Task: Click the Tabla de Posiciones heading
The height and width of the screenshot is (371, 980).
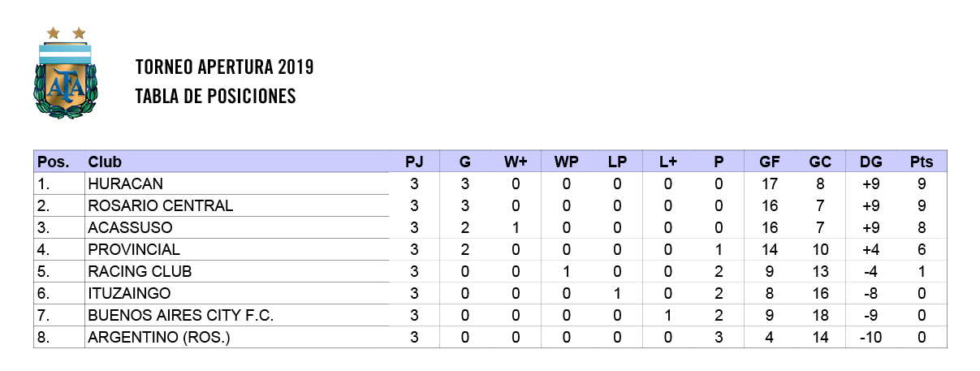Action: click(x=215, y=97)
